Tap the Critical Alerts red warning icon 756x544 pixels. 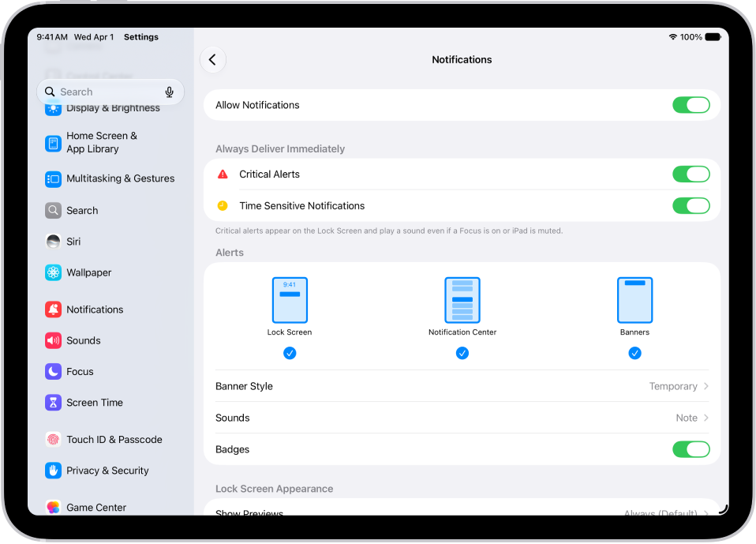point(223,174)
